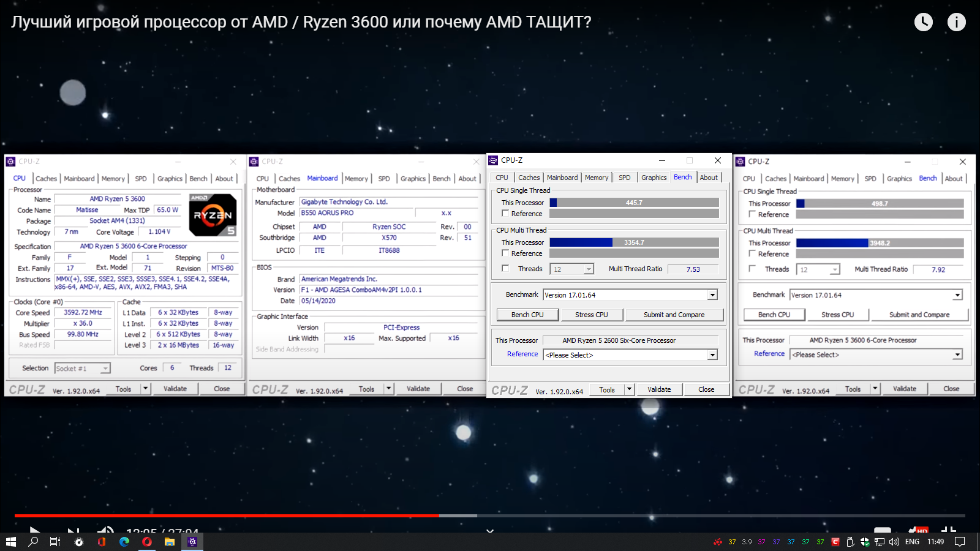The height and width of the screenshot is (551, 980).
Task: Enable multi thread Reference in Ryzen 2600 window
Action: [505, 253]
